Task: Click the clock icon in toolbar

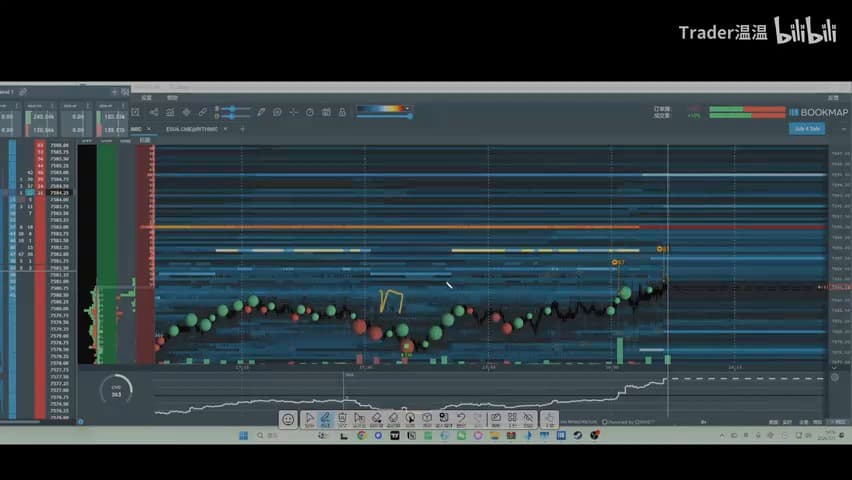Action: tap(310, 112)
